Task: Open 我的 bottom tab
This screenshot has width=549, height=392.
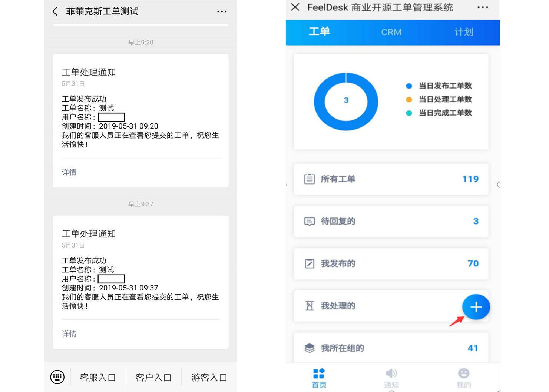Action: [464, 378]
